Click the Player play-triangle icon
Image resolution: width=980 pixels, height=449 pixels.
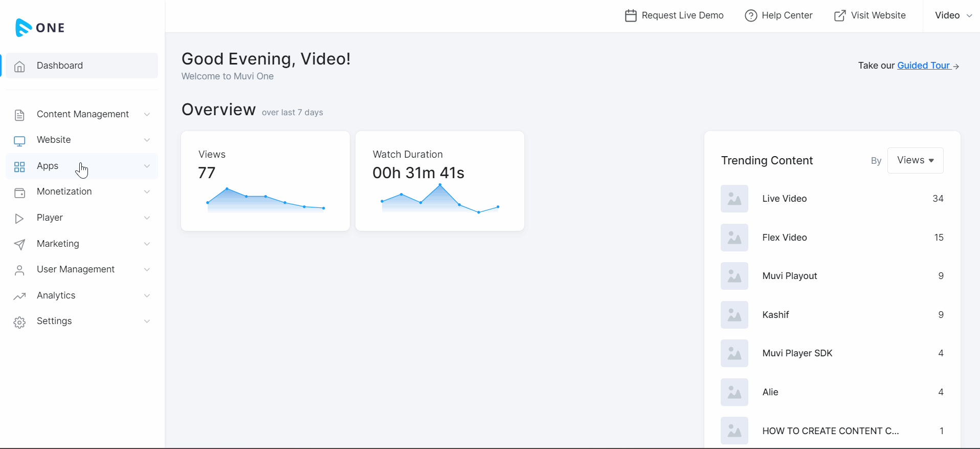click(19, 219)
